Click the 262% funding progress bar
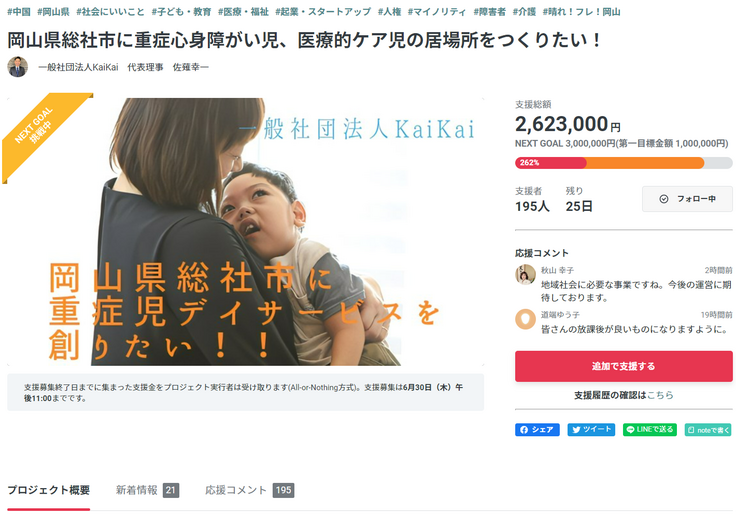 pyautogui.click(x=623, y=163)
